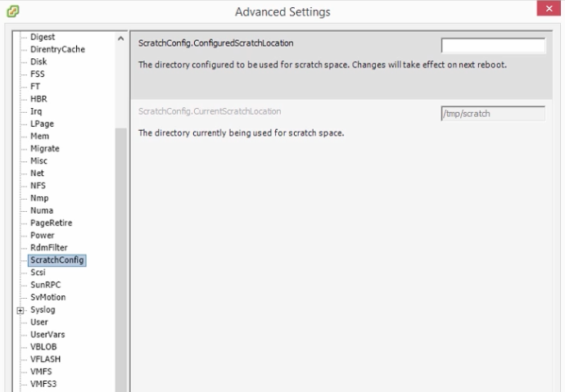Image resolution: width=565 pixels, height=392 pixels.
Task: Click the vSphere client icon in title bar
Action: tap(13, 11)
